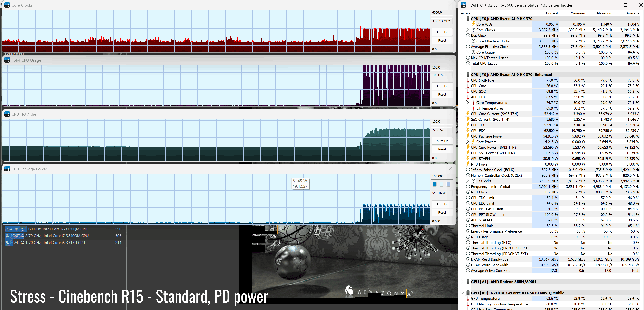Image resolution: width=644 pixels, height=310 pixels.
Task: Close the Total CPU Usage graph window
Action: click(450, 60)
